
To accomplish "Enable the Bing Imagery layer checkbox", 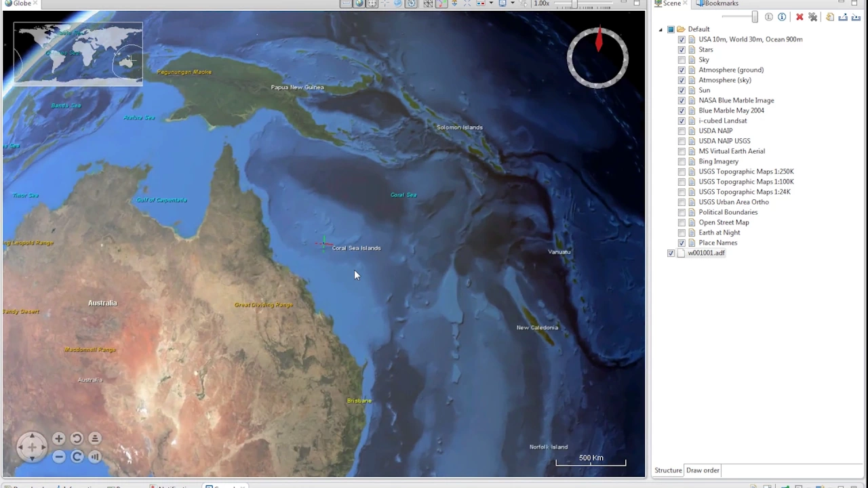I will tap(682, 161).
